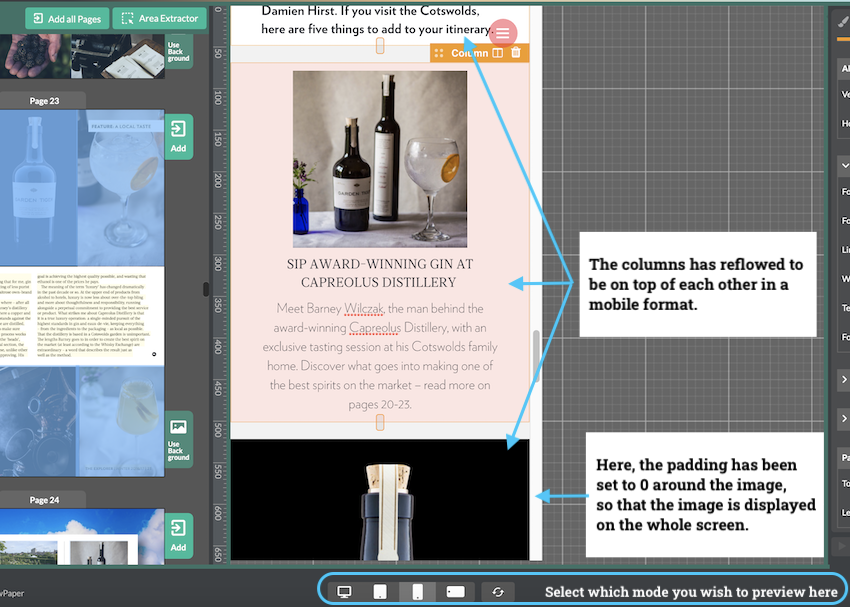Image resolution: width=850 pixels, height=607 pixels.
Task: Click the panel splitter handle beside page list
Action: pyautogui.click(x=206, y=289)
